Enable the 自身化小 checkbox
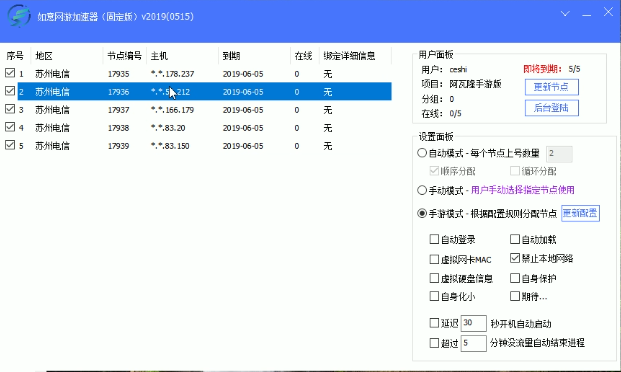 click(434, 296)
